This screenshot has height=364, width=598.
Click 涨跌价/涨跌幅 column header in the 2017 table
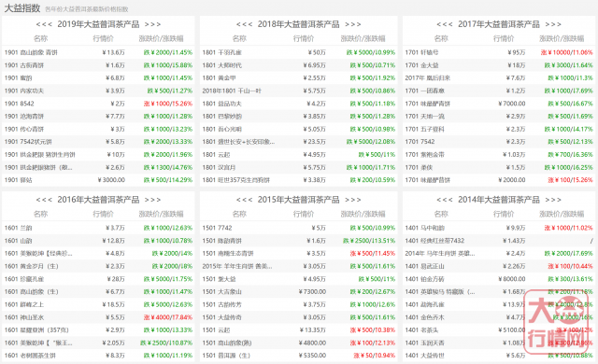coord(562,38)
